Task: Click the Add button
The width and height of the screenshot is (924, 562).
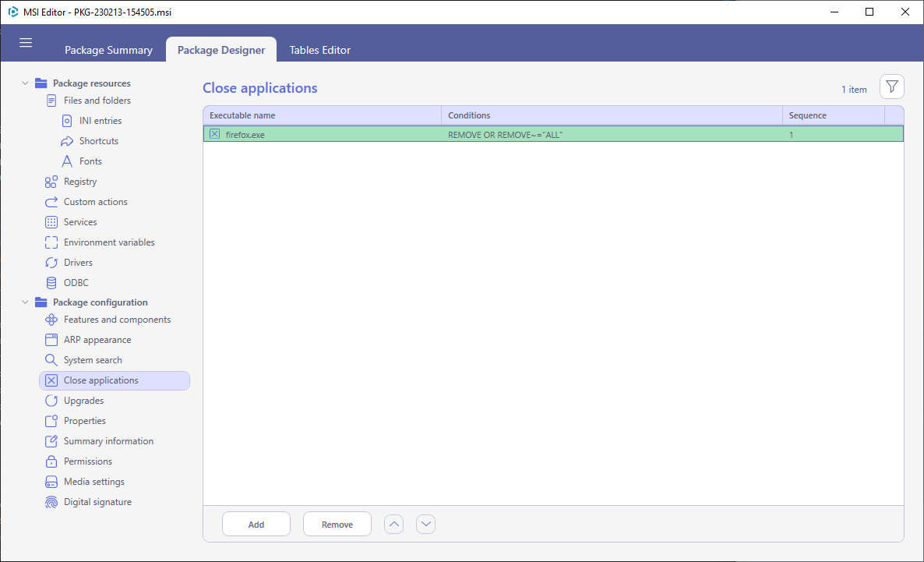Action: point(256,524)
